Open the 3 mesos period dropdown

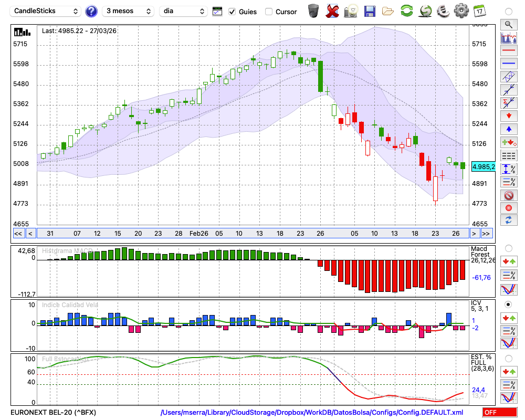128,11
